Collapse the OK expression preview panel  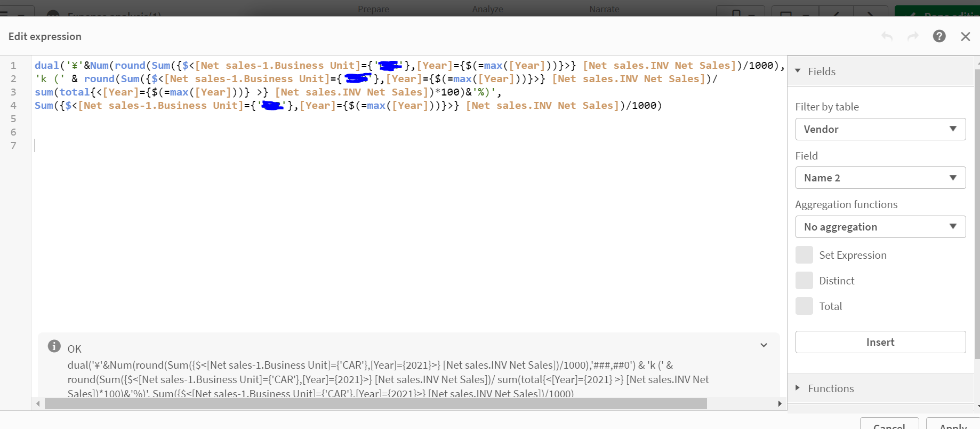(x=764, y=345)
